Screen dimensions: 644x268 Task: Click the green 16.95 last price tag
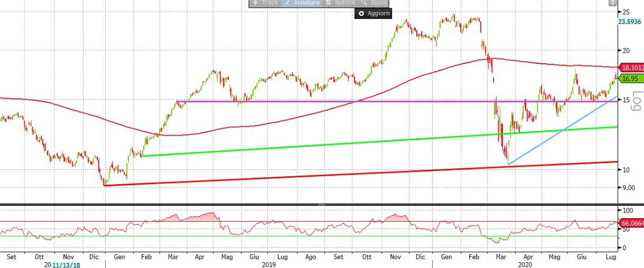click(x=628, y=79)
